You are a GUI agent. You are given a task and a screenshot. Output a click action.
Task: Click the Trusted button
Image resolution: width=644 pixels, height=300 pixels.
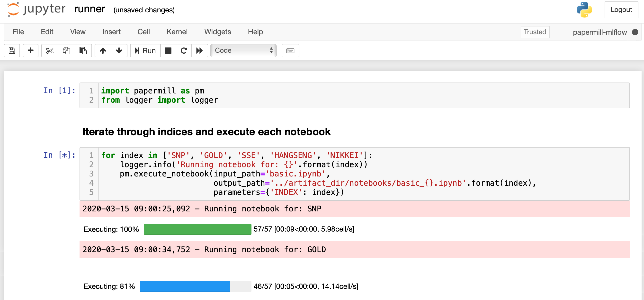(535, 32)
